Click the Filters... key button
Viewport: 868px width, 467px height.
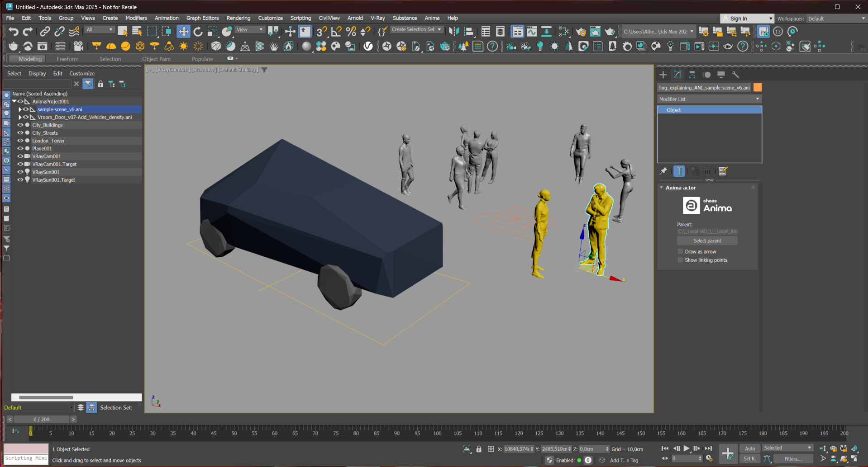point(793,458)
